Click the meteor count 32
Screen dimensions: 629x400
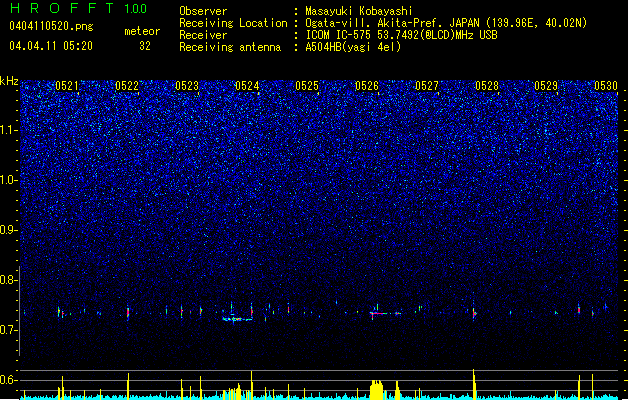tap(145, 46)
